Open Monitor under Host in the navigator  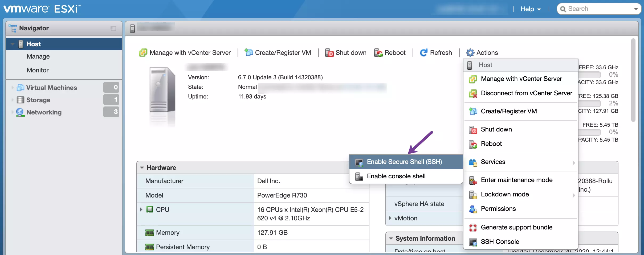pyautogui.click(x=38, y=70)
